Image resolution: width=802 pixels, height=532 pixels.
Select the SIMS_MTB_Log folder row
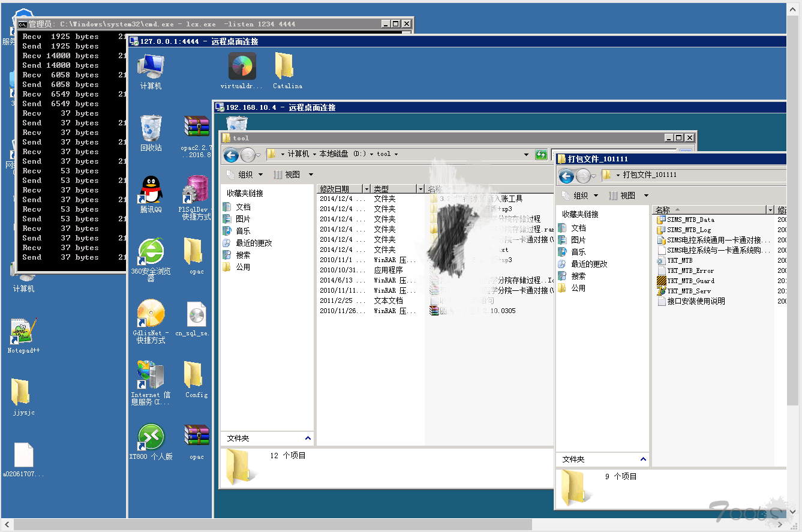[684, 230]
